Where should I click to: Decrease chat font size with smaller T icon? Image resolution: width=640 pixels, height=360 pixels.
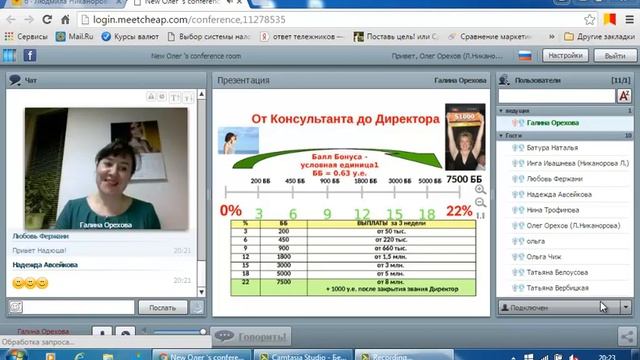(187, 98)
